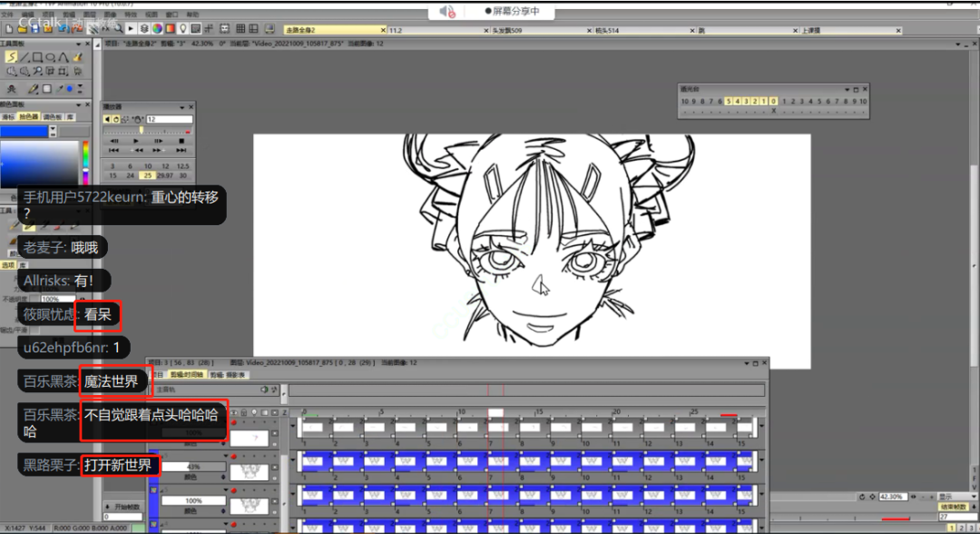Click the magnifier search icon in the top toolbar
The width and height of the screenshot is (980, 534).
tap(118, 29)
